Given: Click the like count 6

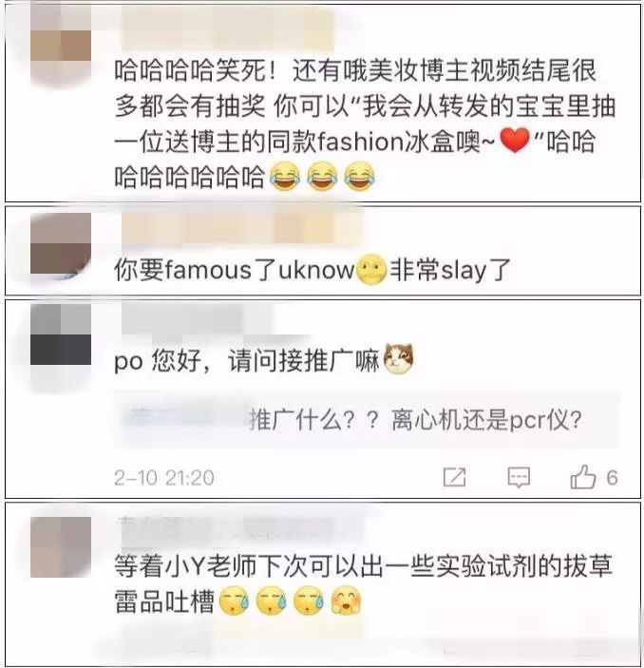Looking at the screenshot, I should coord(612,478).
